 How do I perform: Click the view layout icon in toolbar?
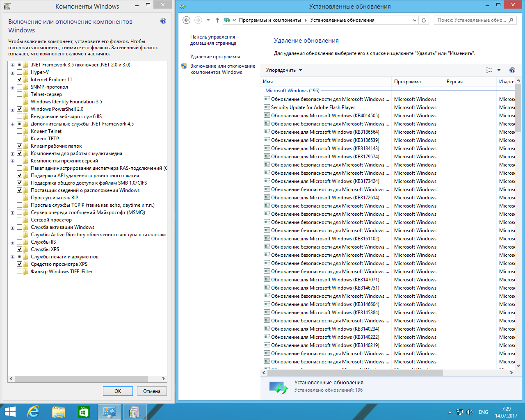click(x=489, y=70)
